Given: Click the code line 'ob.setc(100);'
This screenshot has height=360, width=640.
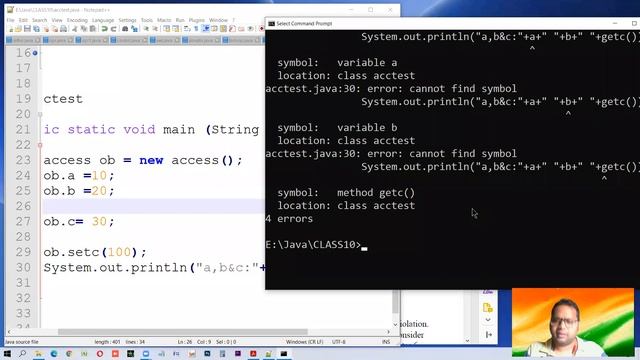Looking at the screenshot, I should [95, 252].
